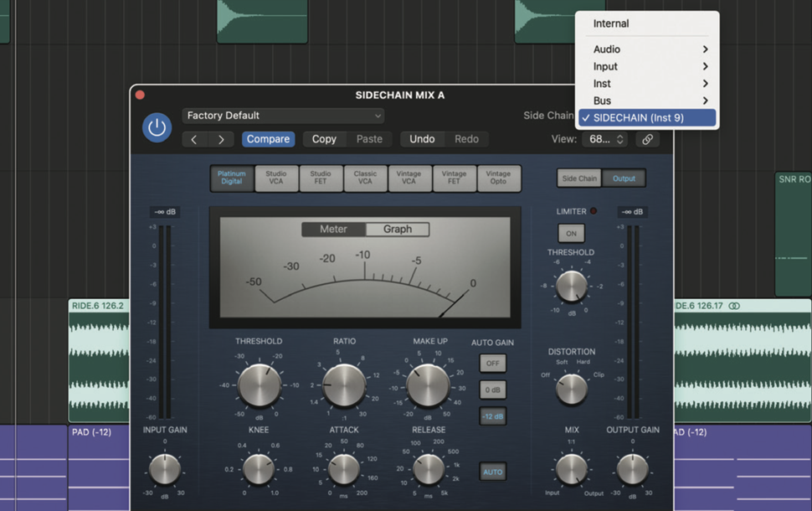
Task: Switch the display to Graph view
Action: tap(398, 229)
